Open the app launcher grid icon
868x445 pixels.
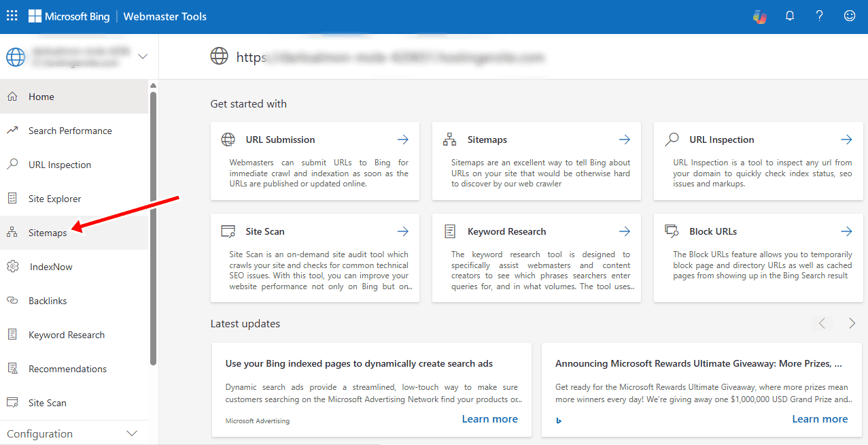click(12, 16)
